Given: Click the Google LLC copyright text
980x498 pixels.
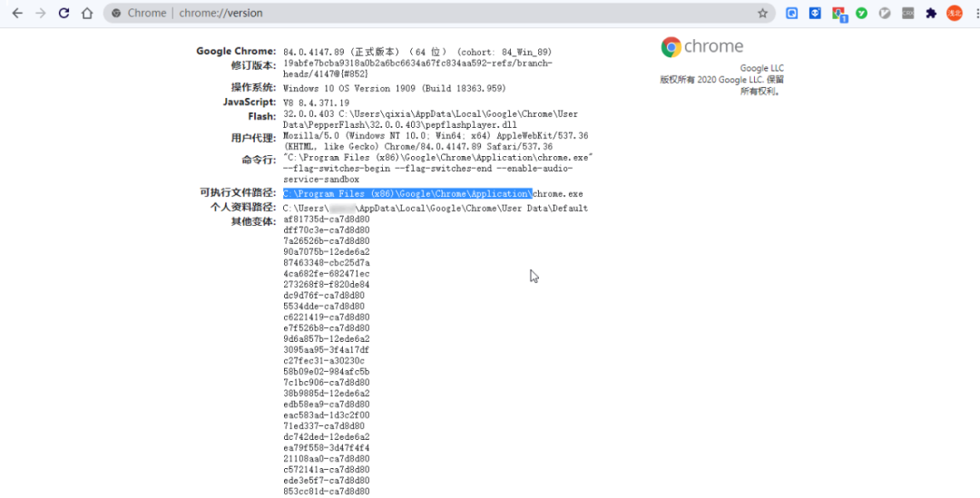Looking at the screenshot, I should [x=722, y=80].
